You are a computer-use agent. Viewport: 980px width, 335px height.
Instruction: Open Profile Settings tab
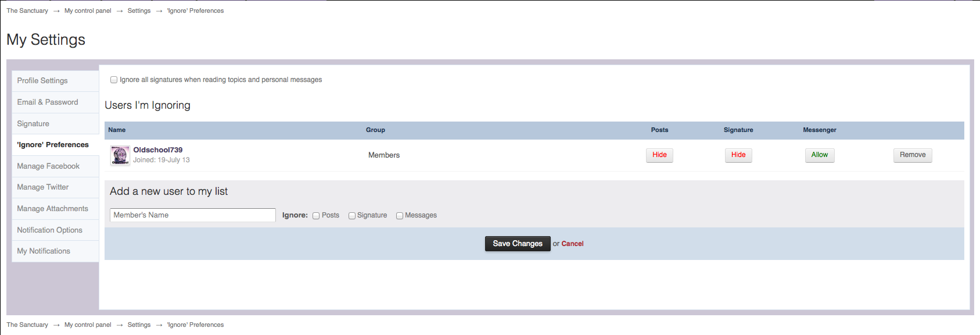42,81
